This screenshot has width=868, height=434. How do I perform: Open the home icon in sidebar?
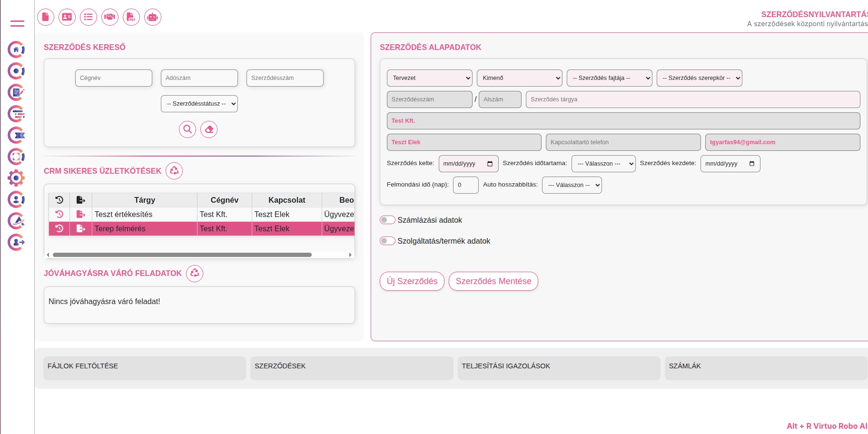point(16,49)
